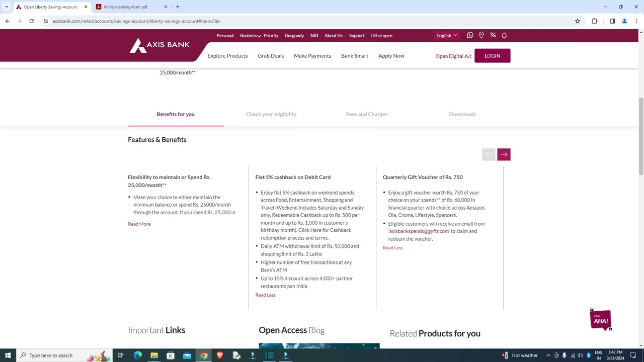Viewport: 644px width, 362px height.
Task: View site information icon in address bar
Action: tap(46, 21)
